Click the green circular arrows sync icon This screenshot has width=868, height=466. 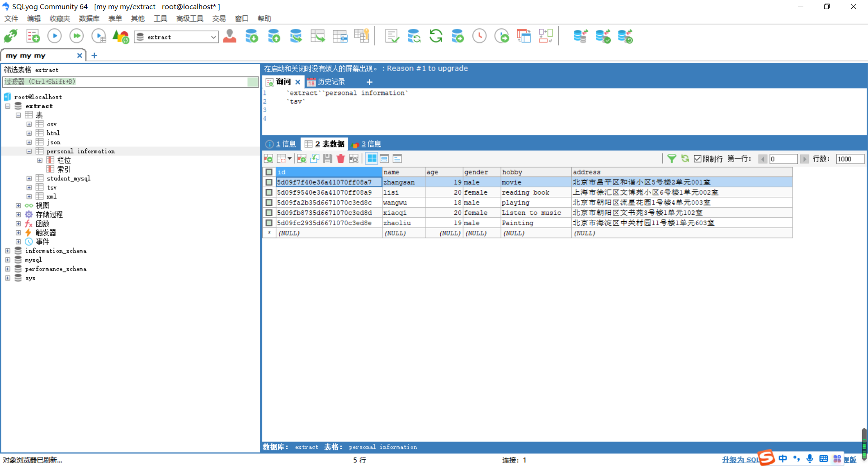[436, 36]
